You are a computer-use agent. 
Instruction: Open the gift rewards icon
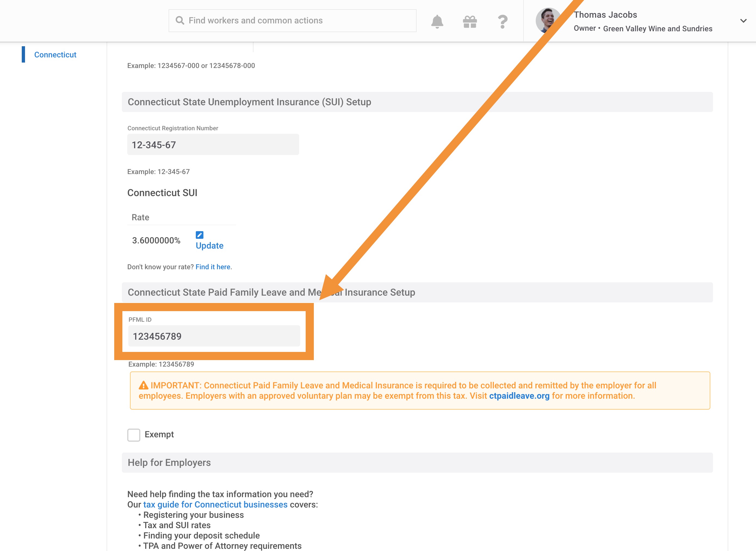[470, 22]
